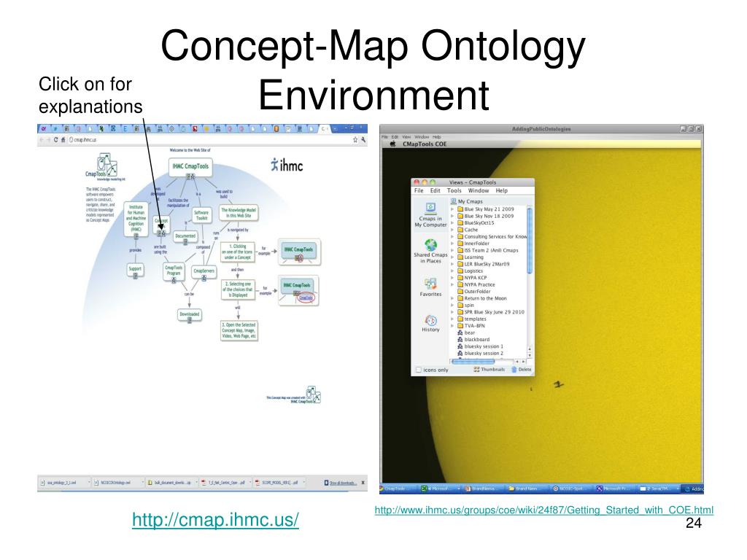Click the IHMC CmapTools top concept node

[x=190, y=166]
